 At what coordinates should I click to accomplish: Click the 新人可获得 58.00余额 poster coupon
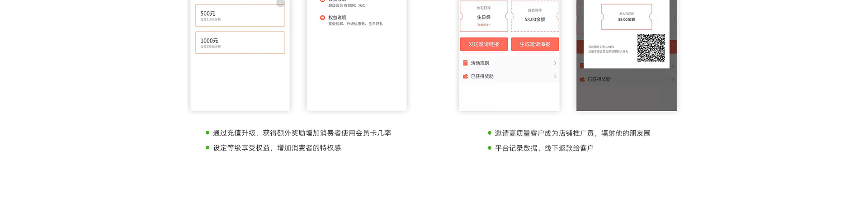tap(626, 17)
